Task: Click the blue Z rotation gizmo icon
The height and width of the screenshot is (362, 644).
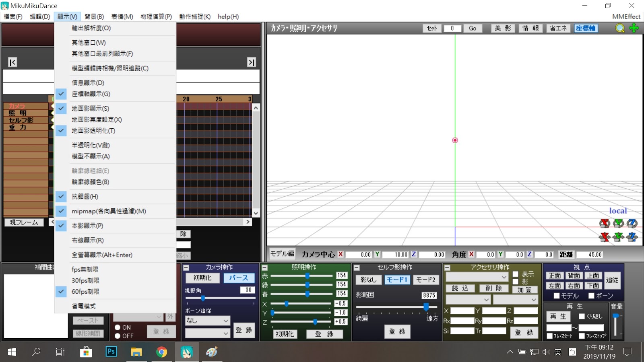Action: click(632, 223)
